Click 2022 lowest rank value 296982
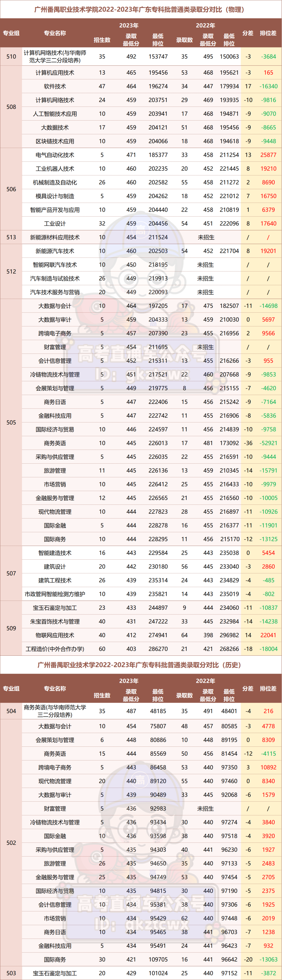282x980 pixels. pos(229,635)
